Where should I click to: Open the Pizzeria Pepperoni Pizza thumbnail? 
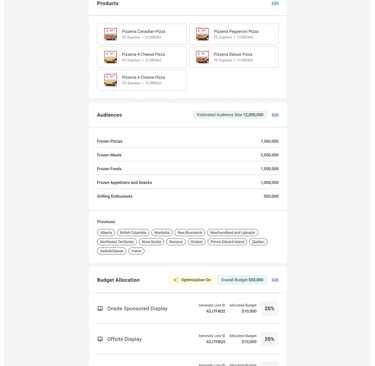pyautogui.click(x=202, y=34)
